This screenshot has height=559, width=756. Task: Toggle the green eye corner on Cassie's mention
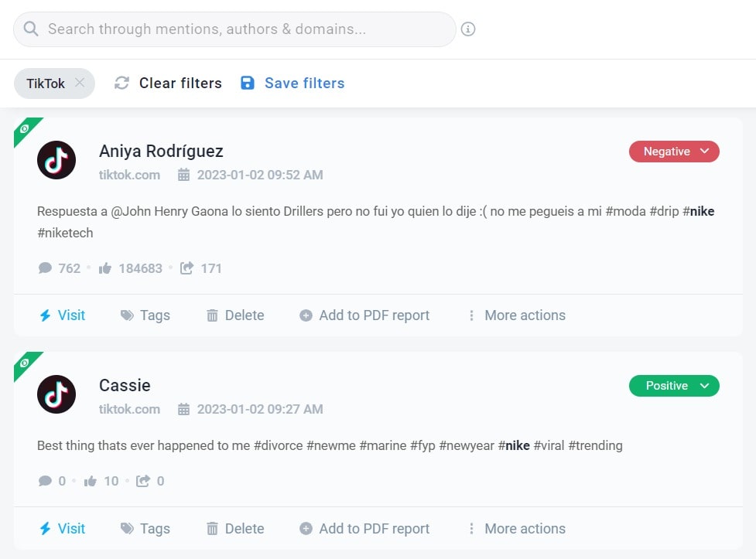coord(25,363)
